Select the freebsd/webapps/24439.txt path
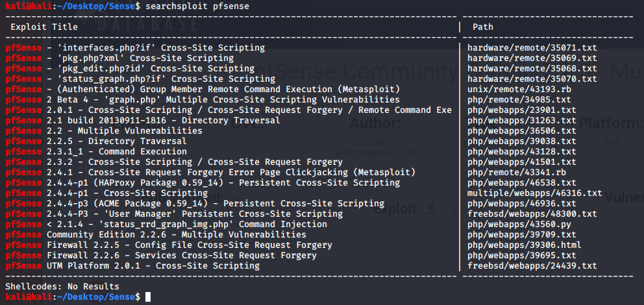The image size is (644, 305). click(532, 265)
